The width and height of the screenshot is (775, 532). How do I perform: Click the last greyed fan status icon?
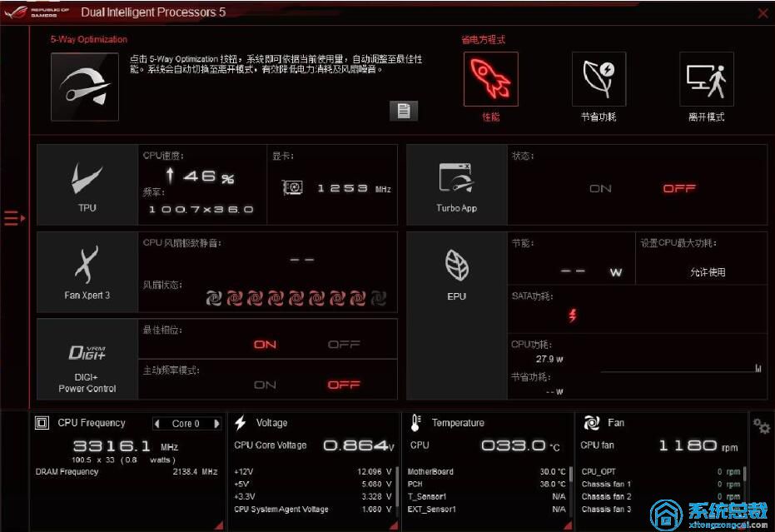[x=378, y=298]
